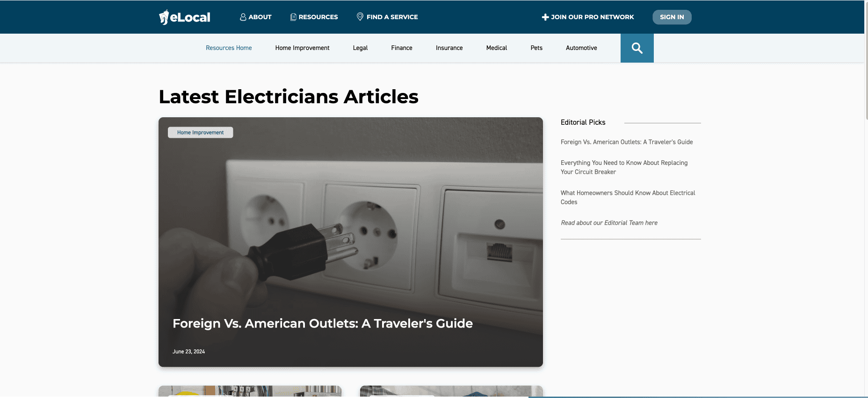
Task: Open the Legal category
Action: click(x=360, y=48)
